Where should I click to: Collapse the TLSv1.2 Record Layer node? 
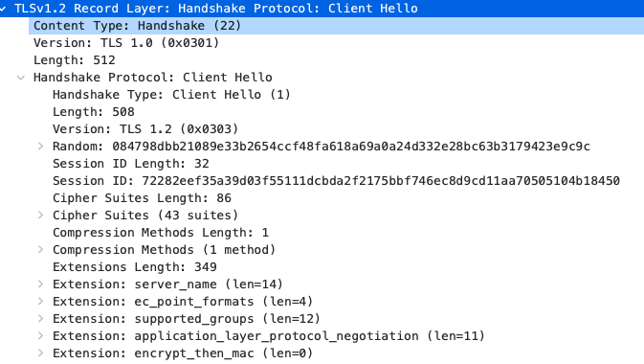click(3, 9)
